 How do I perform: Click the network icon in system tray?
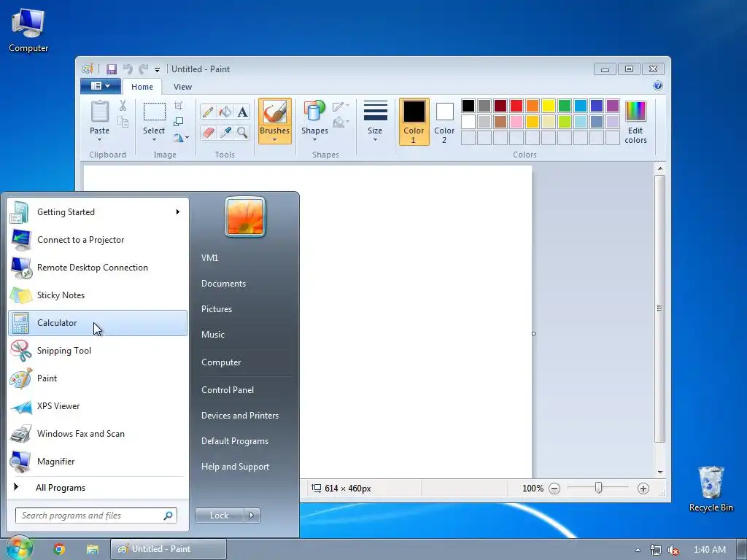tap(656, 550)
